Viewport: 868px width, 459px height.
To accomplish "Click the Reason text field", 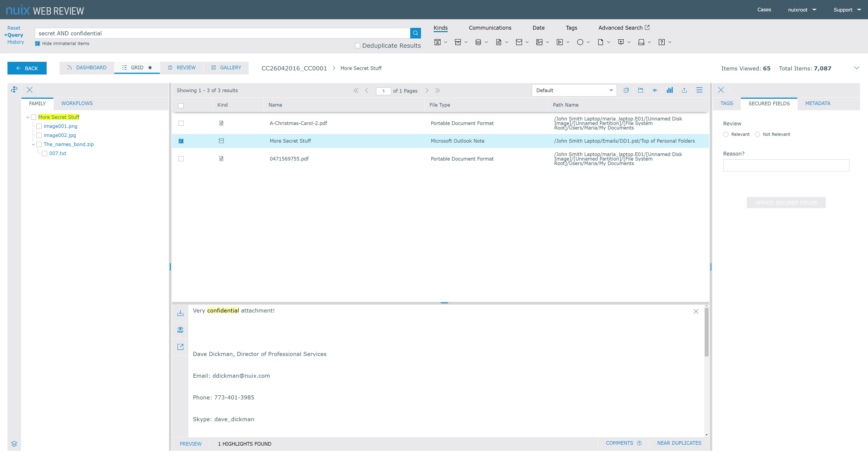I will point(786,166).
